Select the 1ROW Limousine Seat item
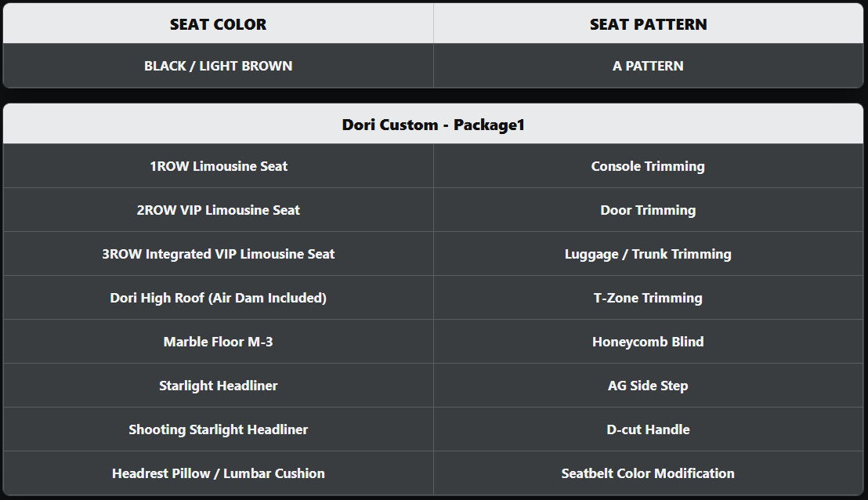 point(218,166)
